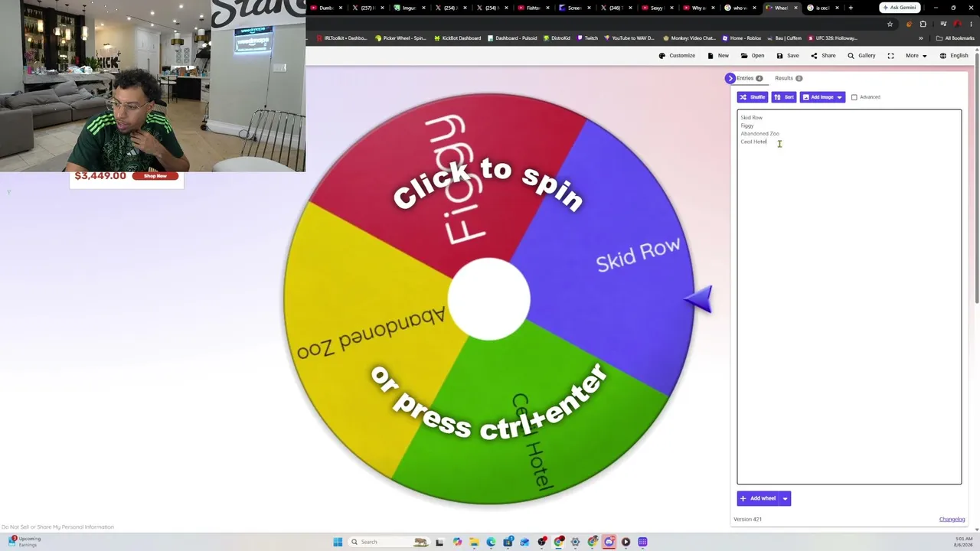Open the taskbar clock and date
The width and height of the screenshot is (980, 551).
point(964,542)
